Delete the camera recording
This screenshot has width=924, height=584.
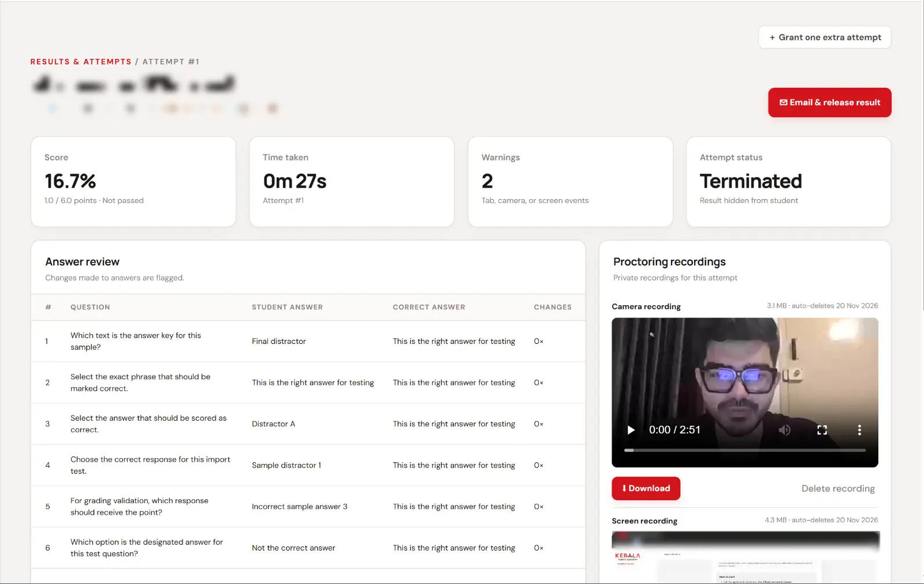(x=838, y=488)
